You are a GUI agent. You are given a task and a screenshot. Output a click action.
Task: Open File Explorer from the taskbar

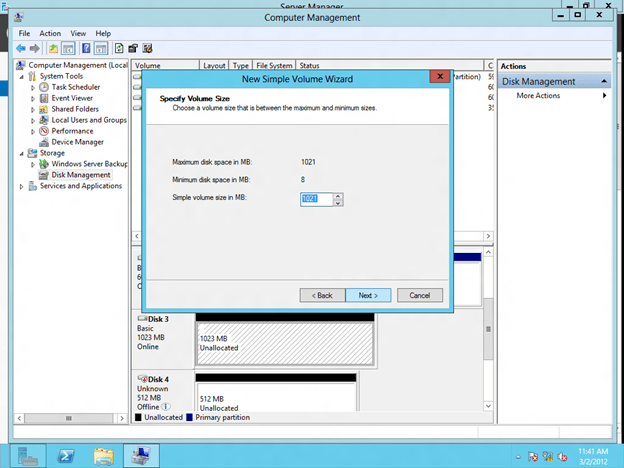pos(103,455)
